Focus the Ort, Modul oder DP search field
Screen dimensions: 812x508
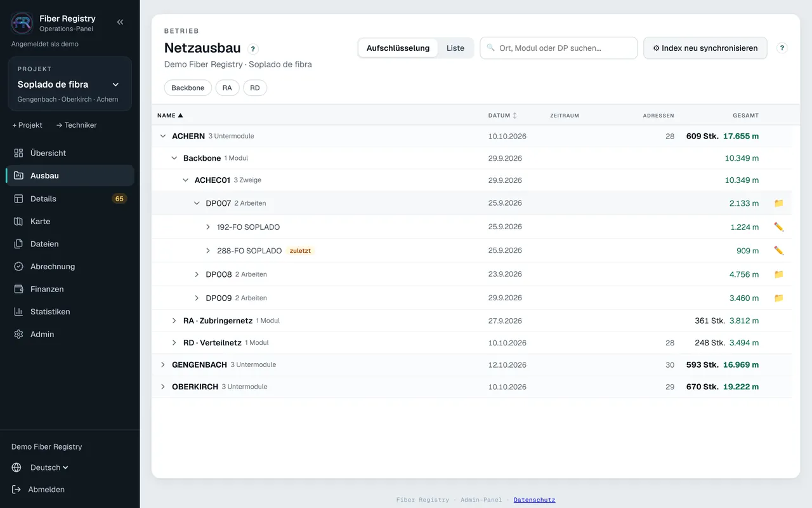[x=558, y=48]
